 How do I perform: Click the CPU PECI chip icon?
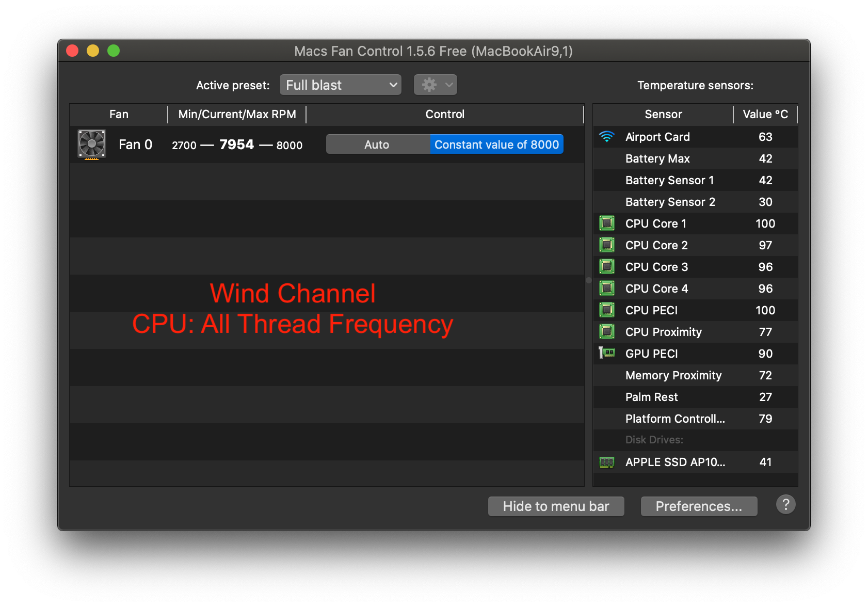coord(607,310)
